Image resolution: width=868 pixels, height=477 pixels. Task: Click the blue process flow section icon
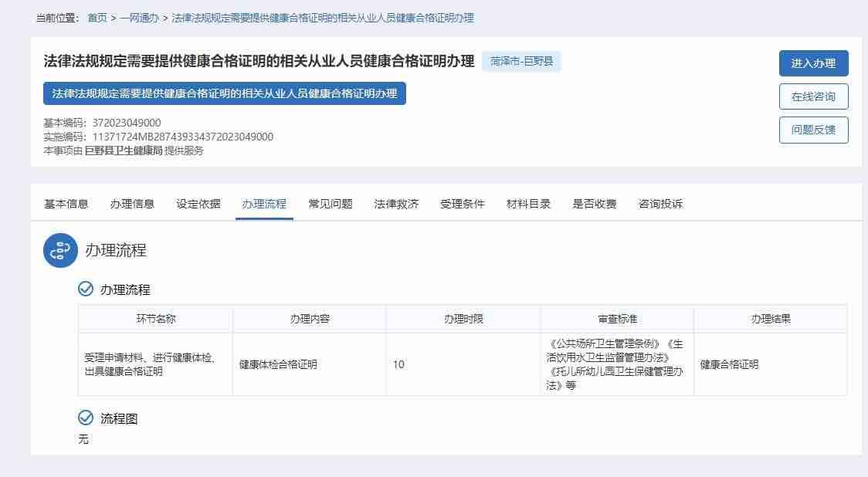pos(60,250)
